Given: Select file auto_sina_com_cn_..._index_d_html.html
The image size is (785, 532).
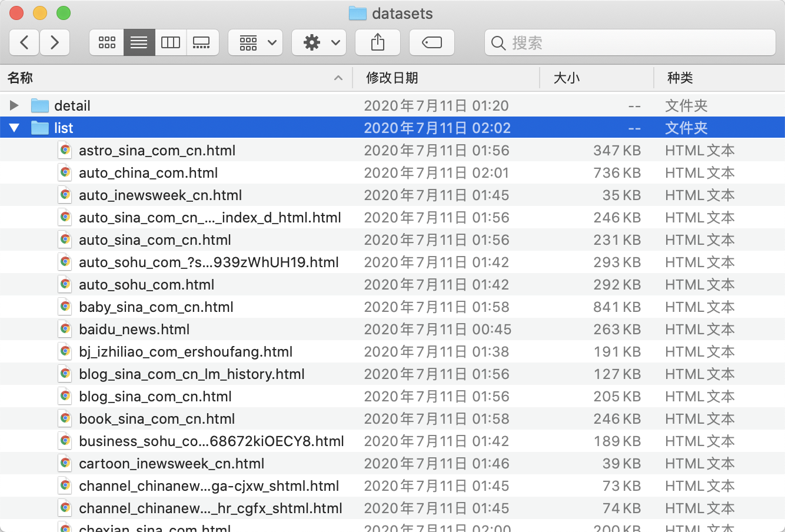Looking at the screenshot, I should pyautogui.click(x=210, y=218).
